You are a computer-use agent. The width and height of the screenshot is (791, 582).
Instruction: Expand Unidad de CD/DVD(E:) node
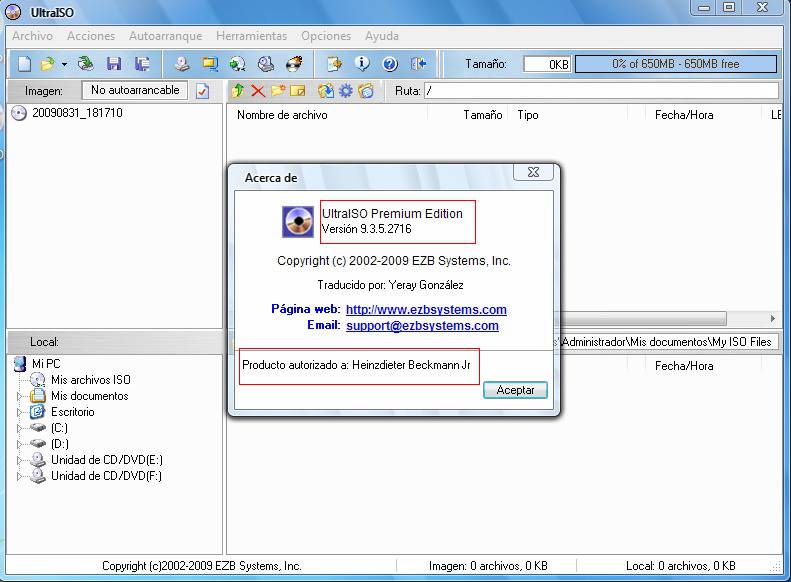20,460
